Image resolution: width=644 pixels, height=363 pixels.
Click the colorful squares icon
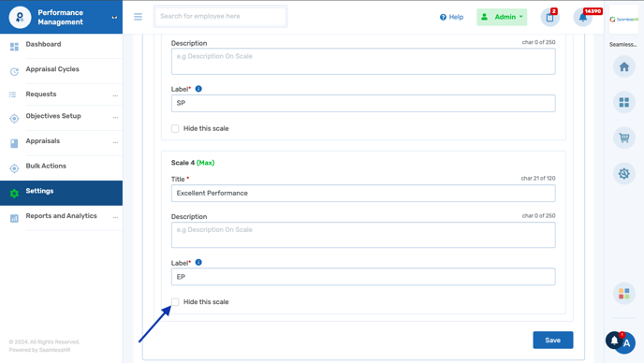point(623,293)
